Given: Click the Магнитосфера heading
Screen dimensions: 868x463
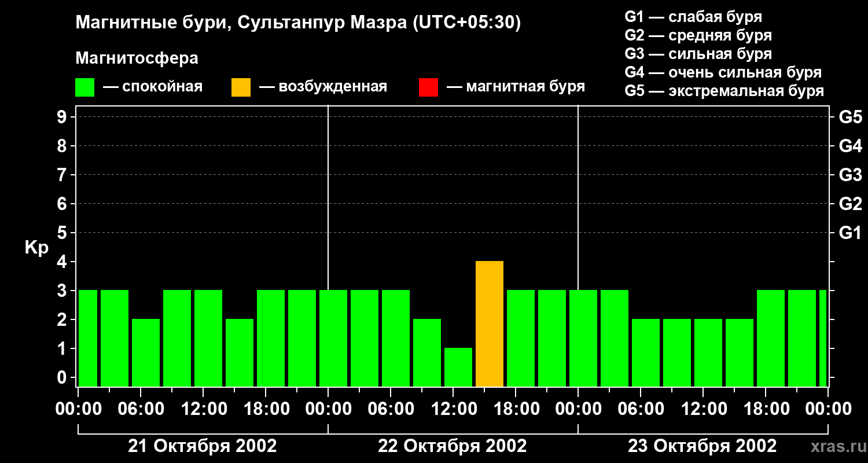Looking at the screenshot, I should click(x=137, y=58).
